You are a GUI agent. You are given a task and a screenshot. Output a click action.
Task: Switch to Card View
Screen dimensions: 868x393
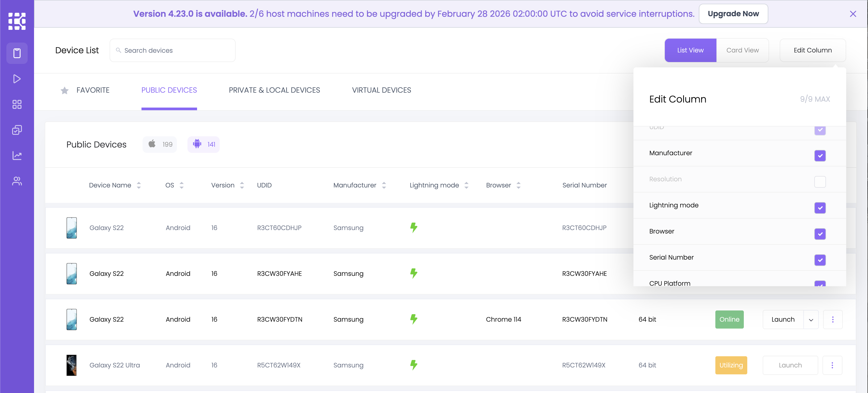point(742,50)
